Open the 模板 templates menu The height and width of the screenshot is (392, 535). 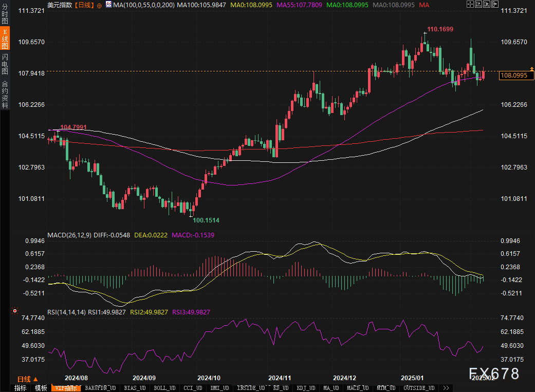click(x=41, y=388)
